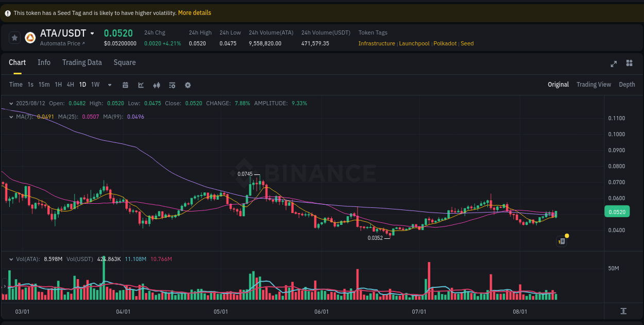Collapse the Vol(ATA) indicator row
The height and width of the screenshot is (325, 644).
click(11, 259)
